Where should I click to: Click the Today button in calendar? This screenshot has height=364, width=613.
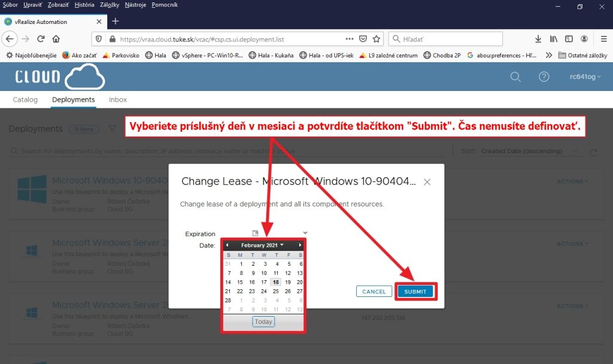(x=263, y=321)
